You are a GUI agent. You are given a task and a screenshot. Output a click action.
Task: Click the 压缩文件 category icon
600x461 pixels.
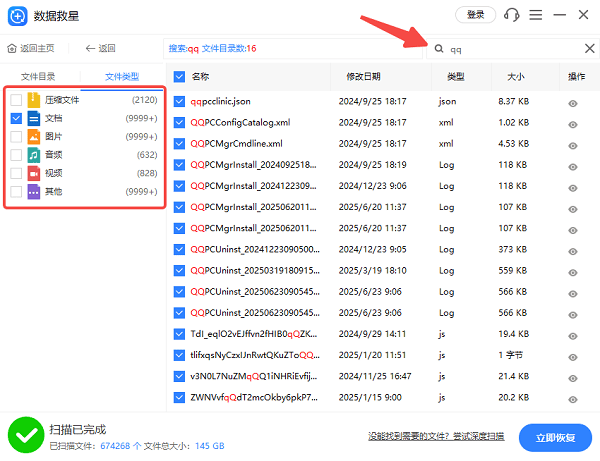click(33, 100)
